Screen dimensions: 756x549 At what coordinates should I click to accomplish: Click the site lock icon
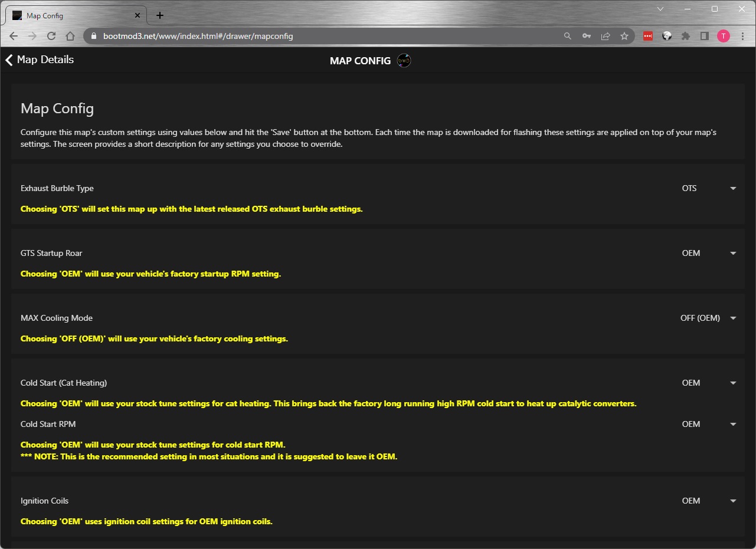tap(94, 36)
